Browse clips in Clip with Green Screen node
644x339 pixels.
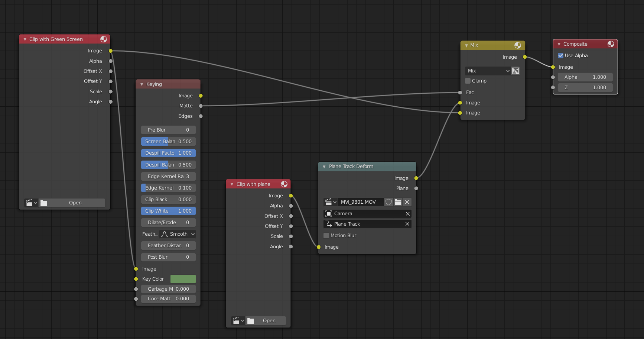(31, 203)
